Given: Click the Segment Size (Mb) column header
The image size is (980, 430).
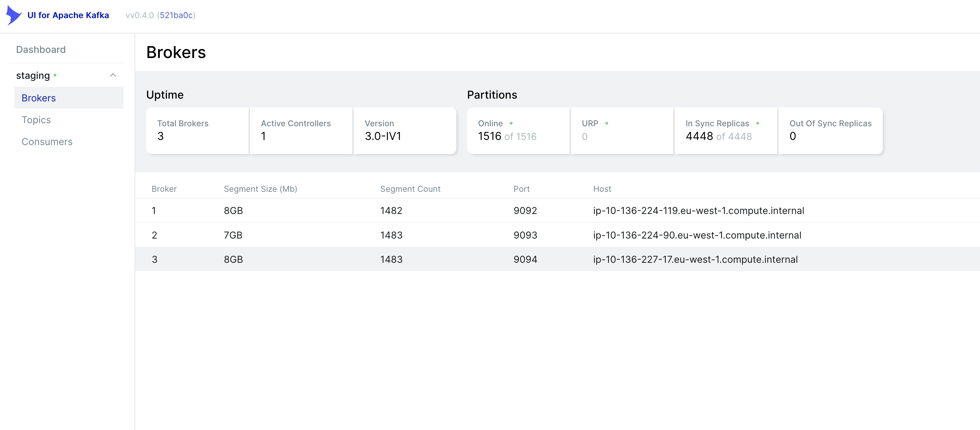Looking at the screenshot, I should (x=260, y=189).
